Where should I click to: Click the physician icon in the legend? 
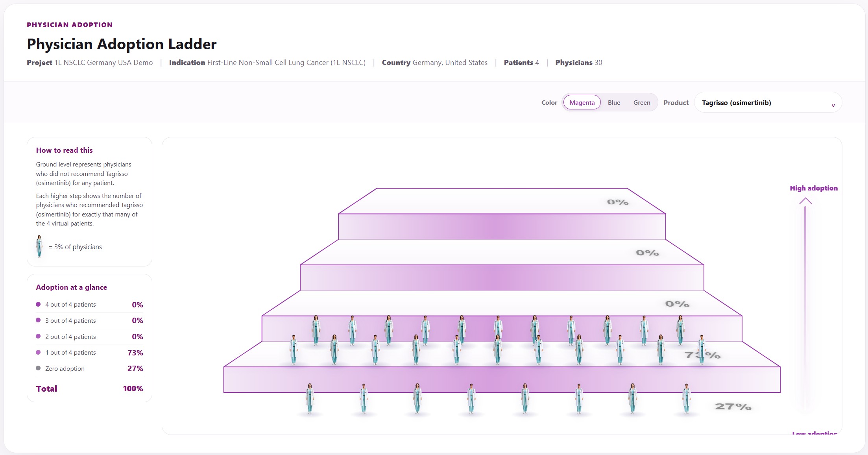(x=39, y=246)
